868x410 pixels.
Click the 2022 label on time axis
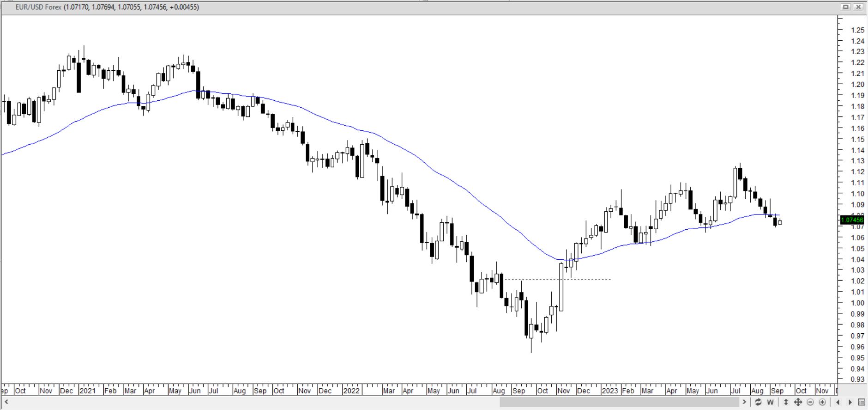[351, 391]
